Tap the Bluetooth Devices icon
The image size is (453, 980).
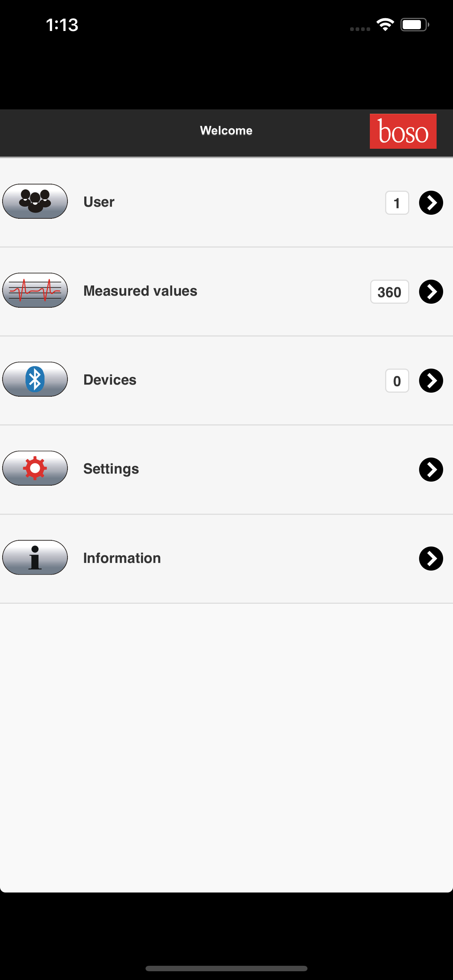pos(35,379)
